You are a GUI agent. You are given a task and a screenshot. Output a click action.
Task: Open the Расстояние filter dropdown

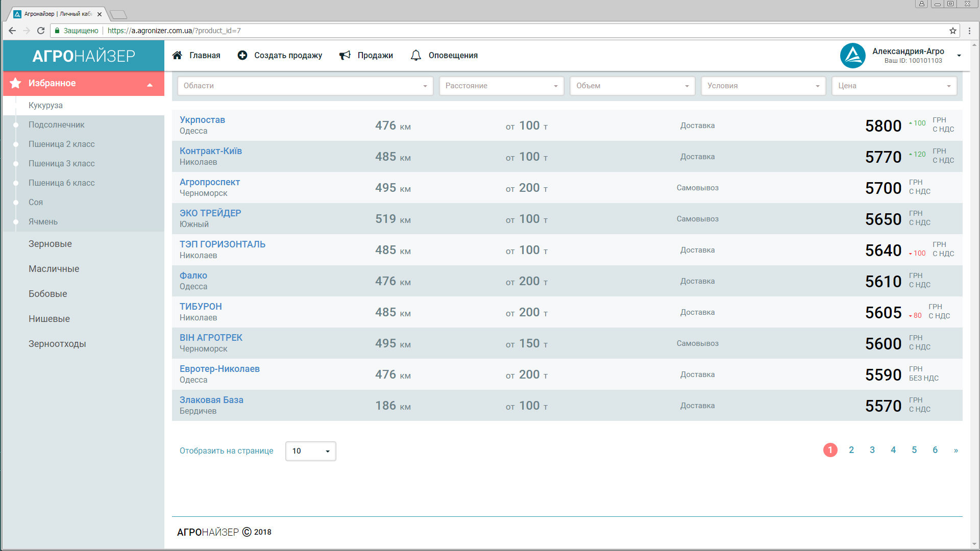coord(501,86)
